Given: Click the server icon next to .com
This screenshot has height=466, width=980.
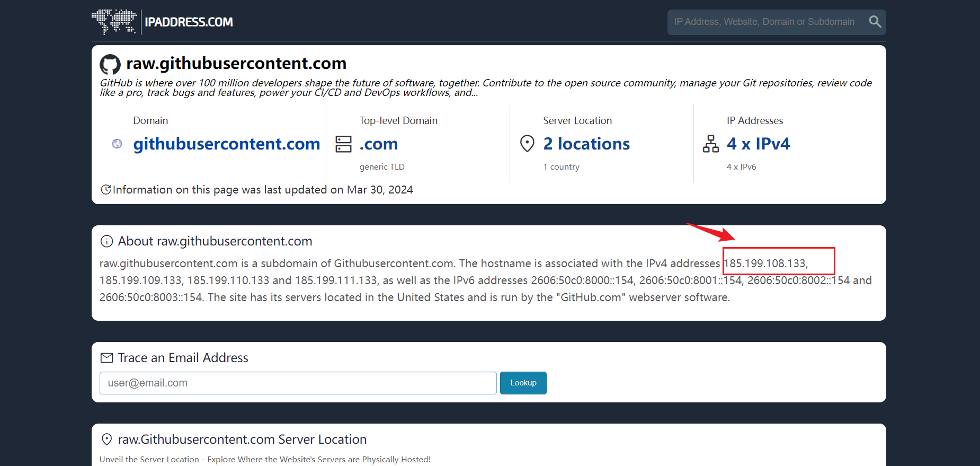Looking at the screenshot, I should [x=343, y=144].
